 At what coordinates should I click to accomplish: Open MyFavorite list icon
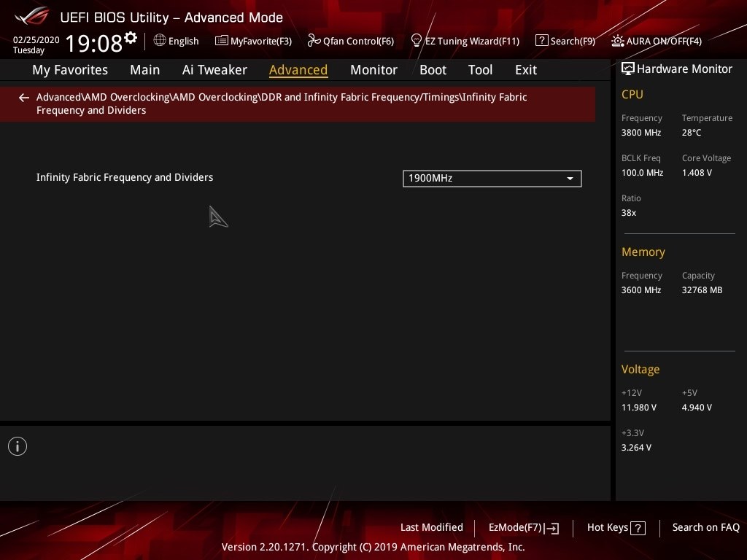pos(221,41)
